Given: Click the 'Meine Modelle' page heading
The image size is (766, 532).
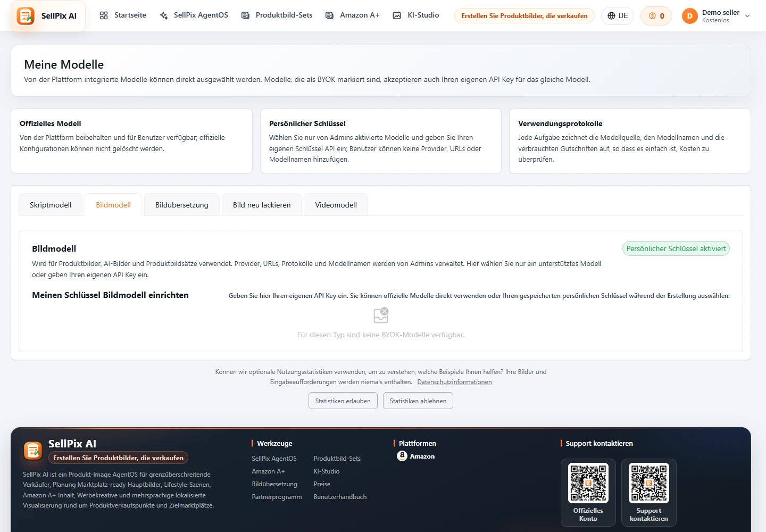Looking at the screenshot, I should pyautogui.click(x=64, y=64).
